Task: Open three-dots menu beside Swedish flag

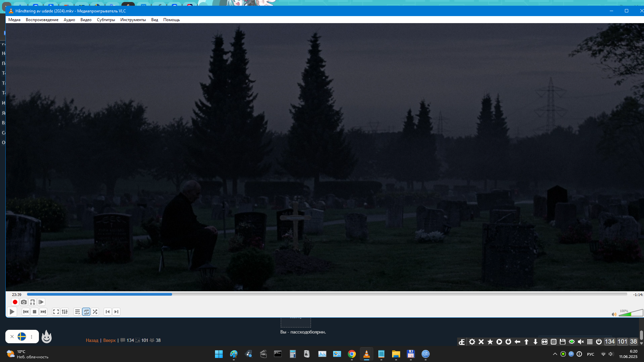Action: 32,337
